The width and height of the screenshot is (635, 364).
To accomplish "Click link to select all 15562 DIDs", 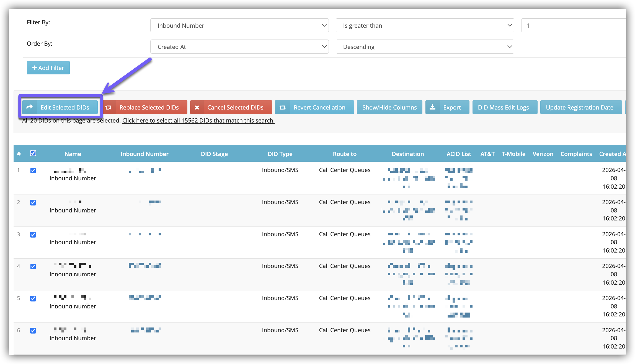I will click(198, 121).
